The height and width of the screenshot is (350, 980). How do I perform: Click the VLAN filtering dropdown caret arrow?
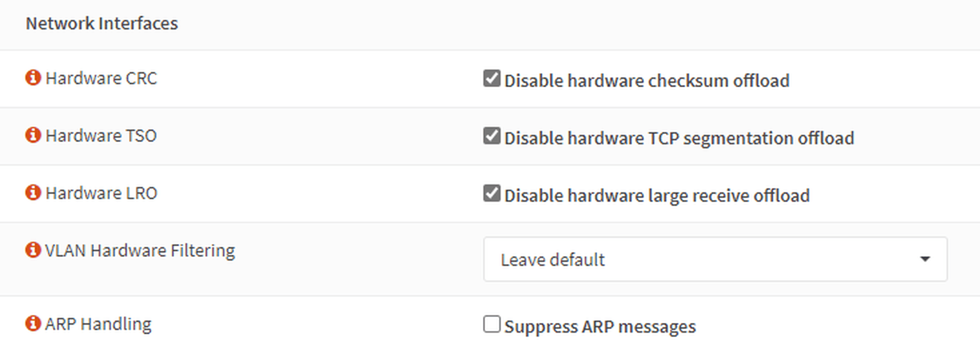[925, 259]
